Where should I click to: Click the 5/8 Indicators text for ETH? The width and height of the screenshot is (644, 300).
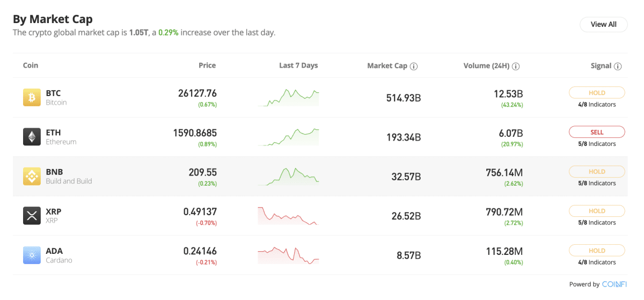point(597,144)
